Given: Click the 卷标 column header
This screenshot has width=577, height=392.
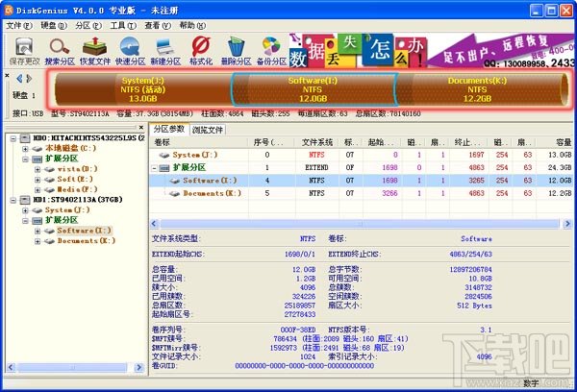Looking at the screenshot, I should tap(199, 142).
